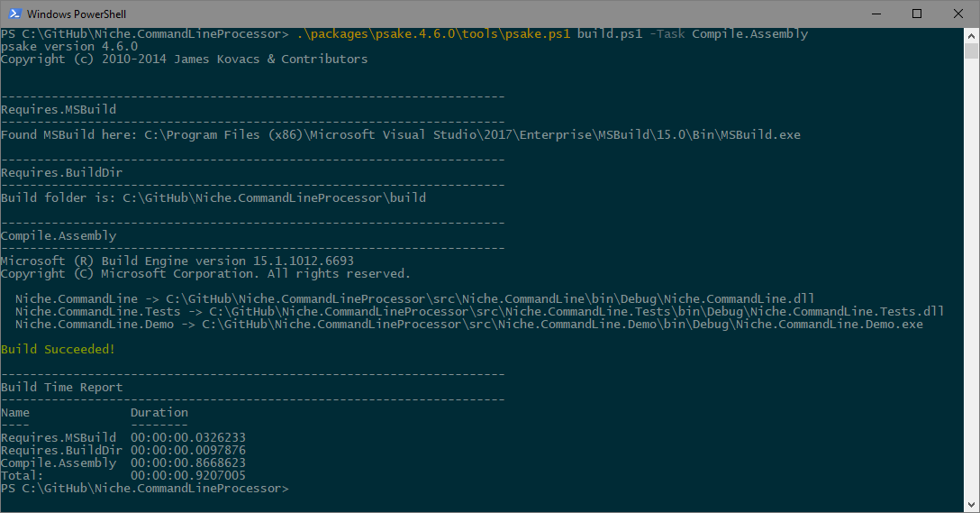Click the 'Requires.BuildDir' section heading
The width and height of the screenshot is (980, 513).
point(62,173)
